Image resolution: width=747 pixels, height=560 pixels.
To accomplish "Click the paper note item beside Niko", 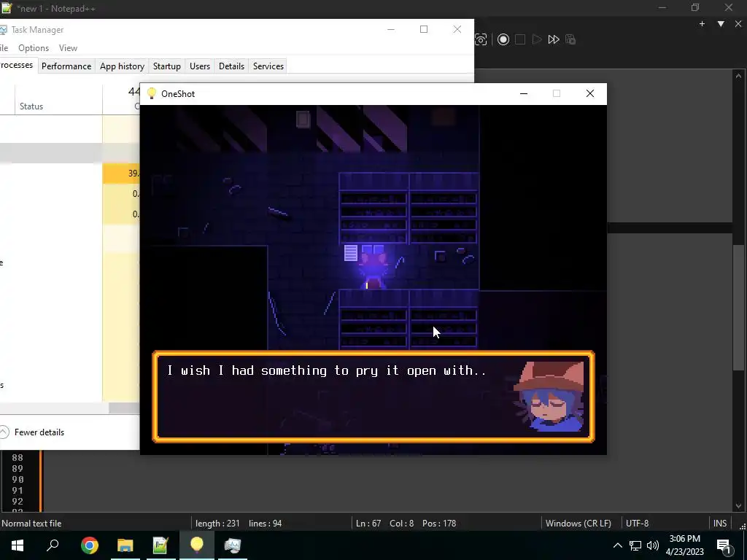I will pyautogui.click(x=351, y=253).
